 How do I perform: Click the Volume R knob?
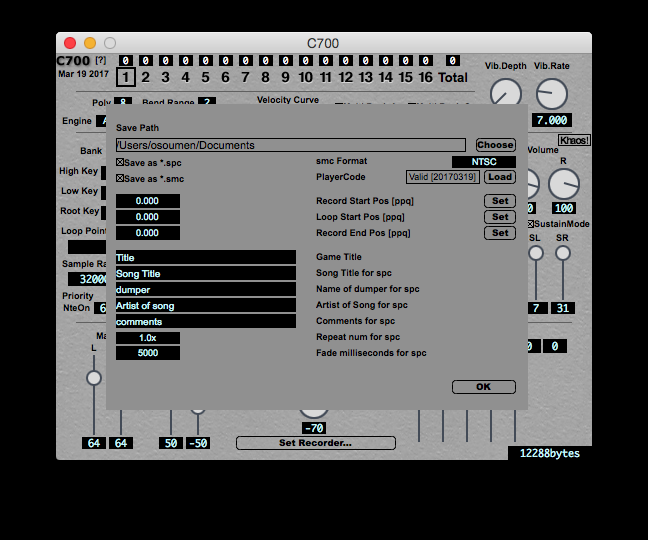tap(563, 183)
